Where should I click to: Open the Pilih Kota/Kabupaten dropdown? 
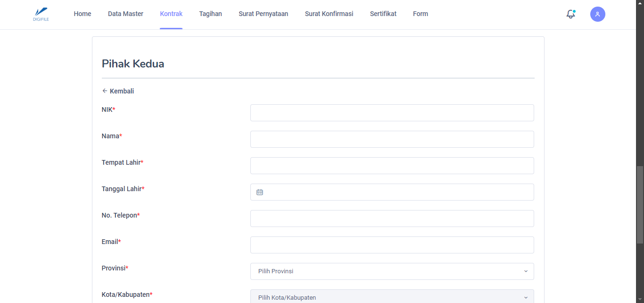click(391, 297)
